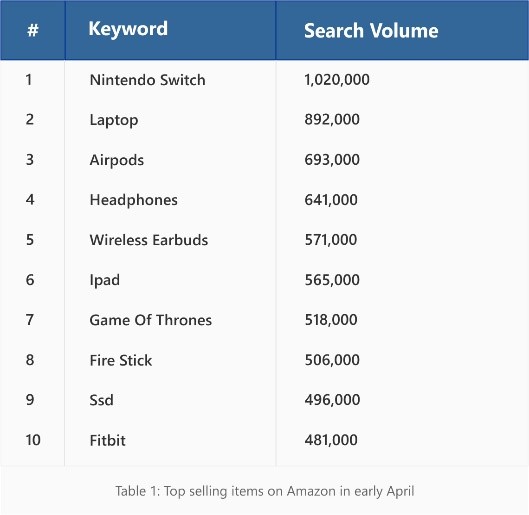Click the 1,020,000 search volume value

pyautogui.click(x=337, y=80)
